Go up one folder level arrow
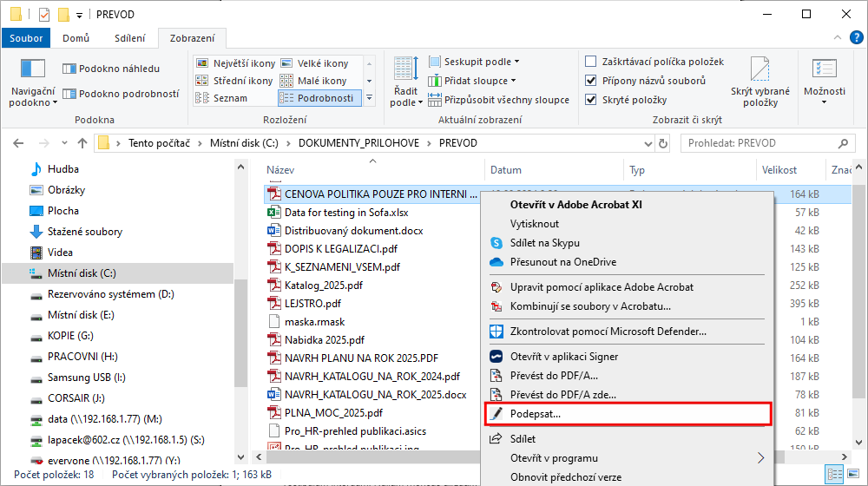The height and width of the screenshot is (486, 868). tap(82, 143)
